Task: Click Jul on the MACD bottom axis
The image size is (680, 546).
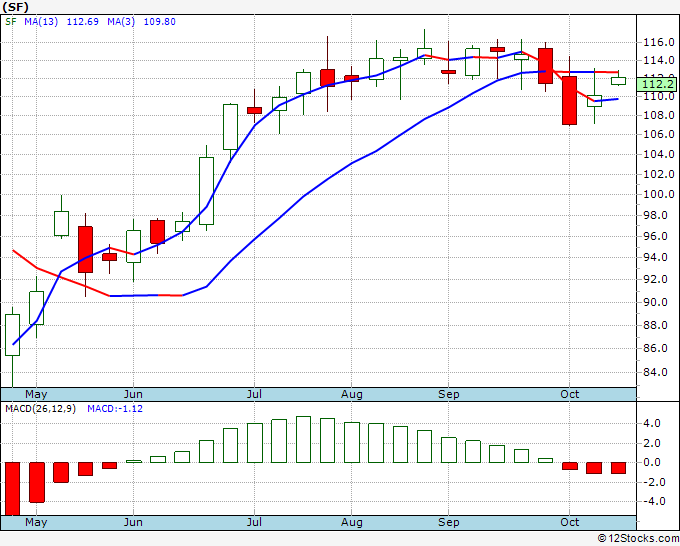Action: tap(254, 522)
